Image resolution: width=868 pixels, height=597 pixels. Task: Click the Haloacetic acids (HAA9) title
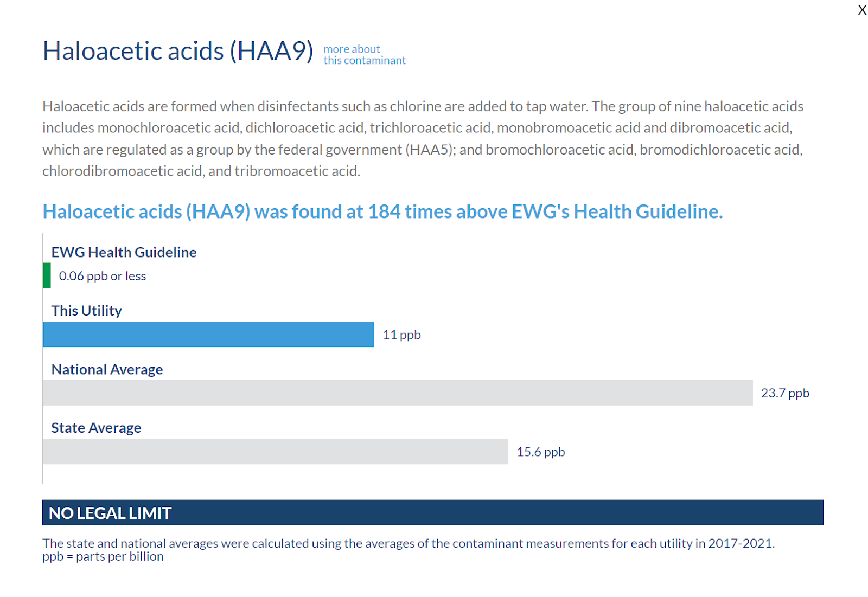pos(178,52)
